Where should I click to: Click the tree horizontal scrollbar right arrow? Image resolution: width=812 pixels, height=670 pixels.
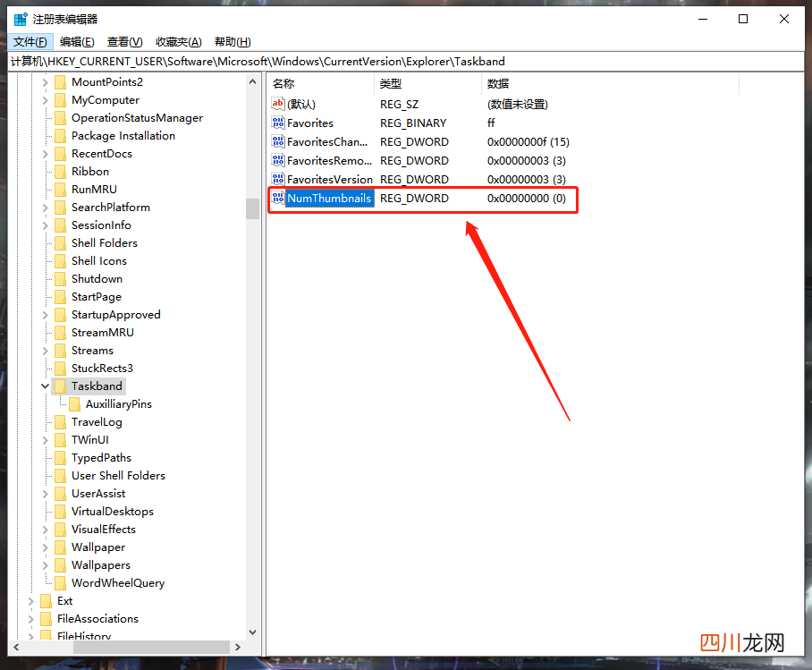(238, 648)
